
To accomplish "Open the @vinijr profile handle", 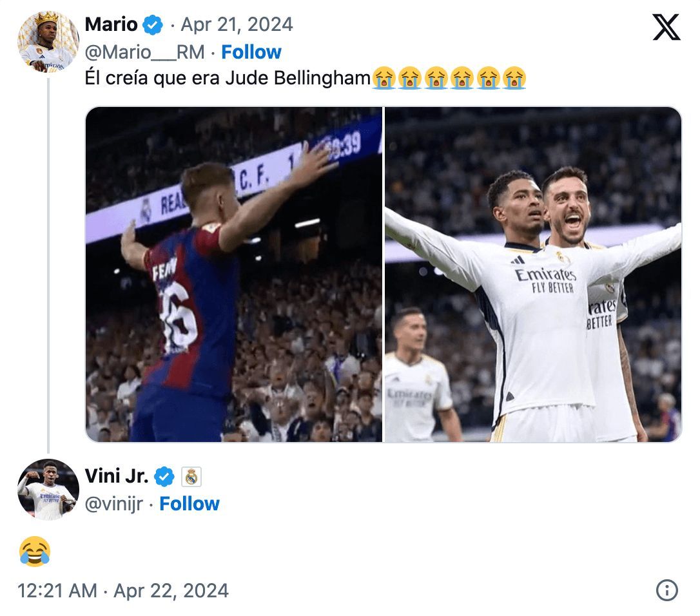I will [x=116, y=504].
